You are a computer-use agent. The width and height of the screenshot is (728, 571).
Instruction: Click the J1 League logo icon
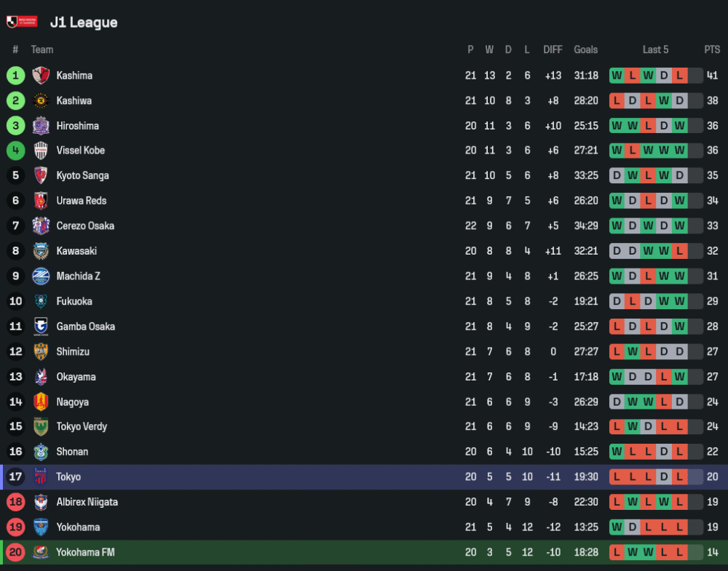[21, 22]
